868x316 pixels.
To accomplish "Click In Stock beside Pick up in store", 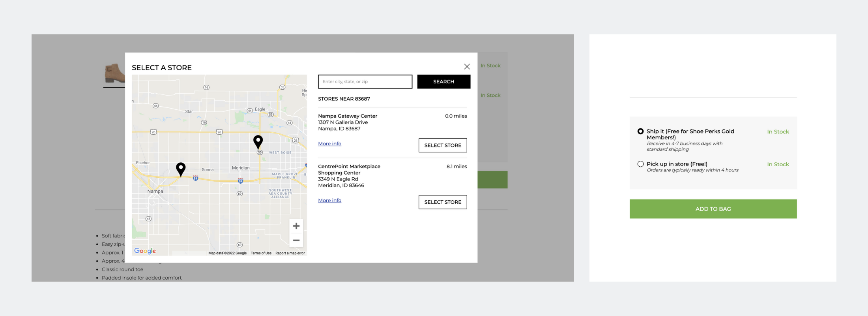I will (x=778, y=165).
